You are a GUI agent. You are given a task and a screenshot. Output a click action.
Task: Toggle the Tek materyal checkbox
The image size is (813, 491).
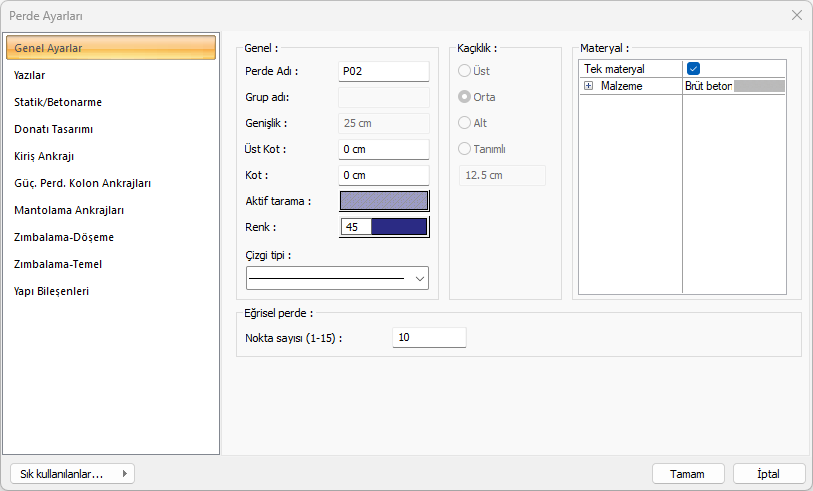pyautogui.click(x=693, y=69)
